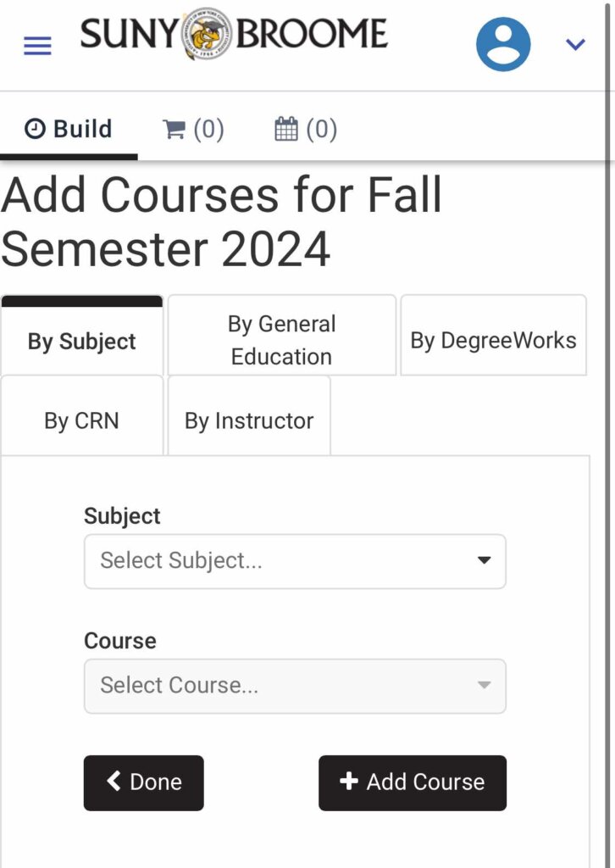This screenshot has height=868, width=615.
Task: Click the SUNY Broome logo
Action: click(x=234, y=34)
